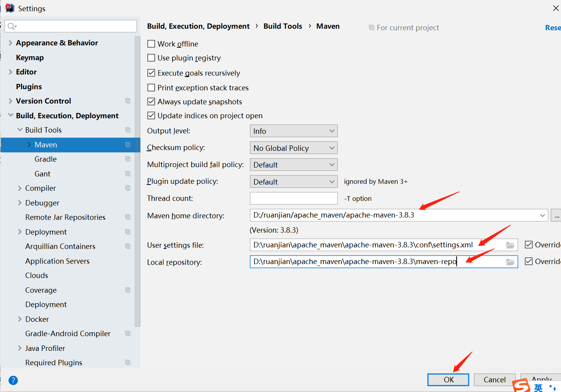
Task: Toggle Override checkbox for Local repository
Action: click(x=528, y=261)
